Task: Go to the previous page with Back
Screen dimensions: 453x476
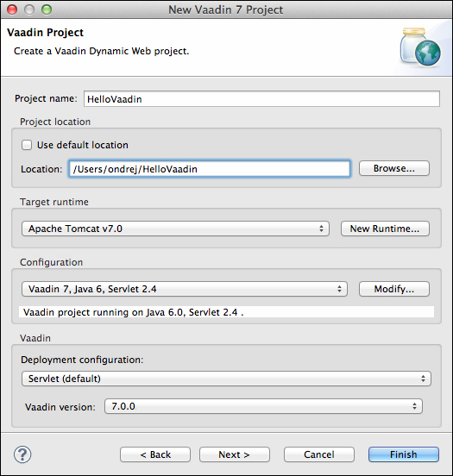Action: pyautogui.click(x=155, y=454)
